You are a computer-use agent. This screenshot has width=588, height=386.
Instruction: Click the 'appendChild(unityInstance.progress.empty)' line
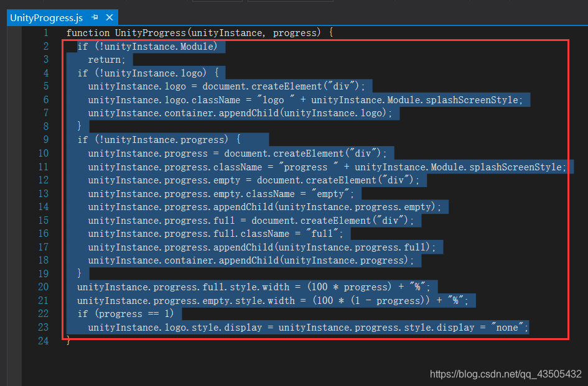point(264,207)
